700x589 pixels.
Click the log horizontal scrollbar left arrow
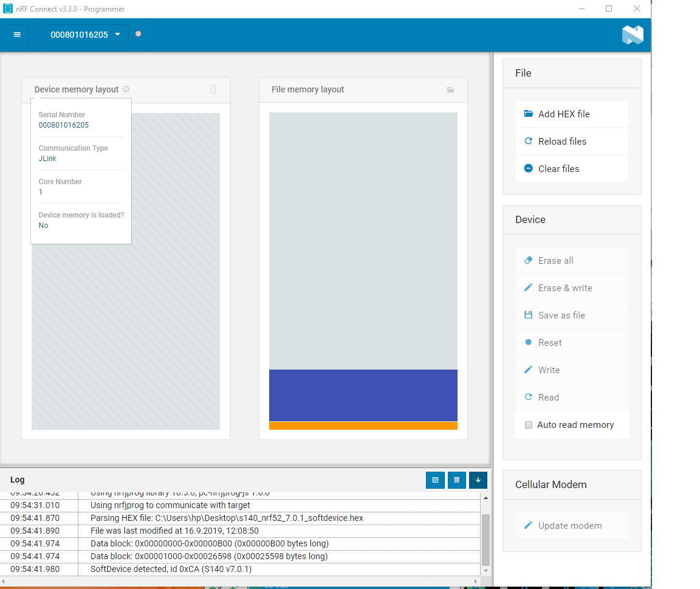coord(4,581)
